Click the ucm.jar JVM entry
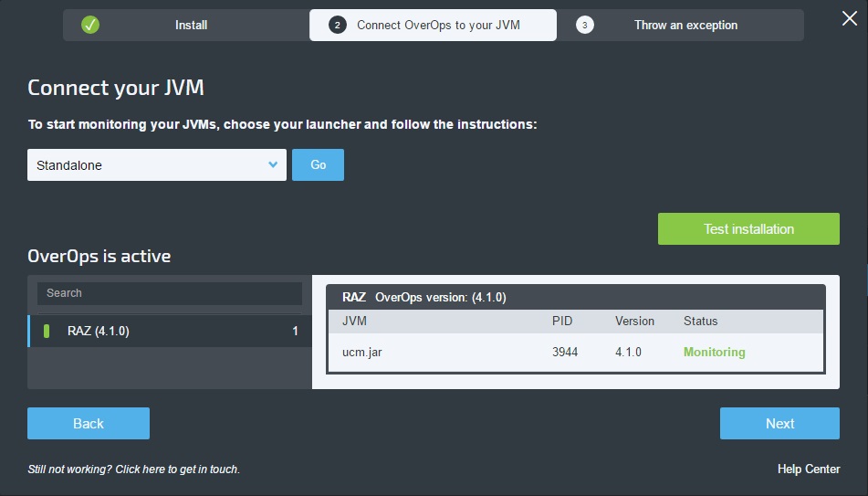The width and height of the screenshot is (868, 496). click(362, 352)
